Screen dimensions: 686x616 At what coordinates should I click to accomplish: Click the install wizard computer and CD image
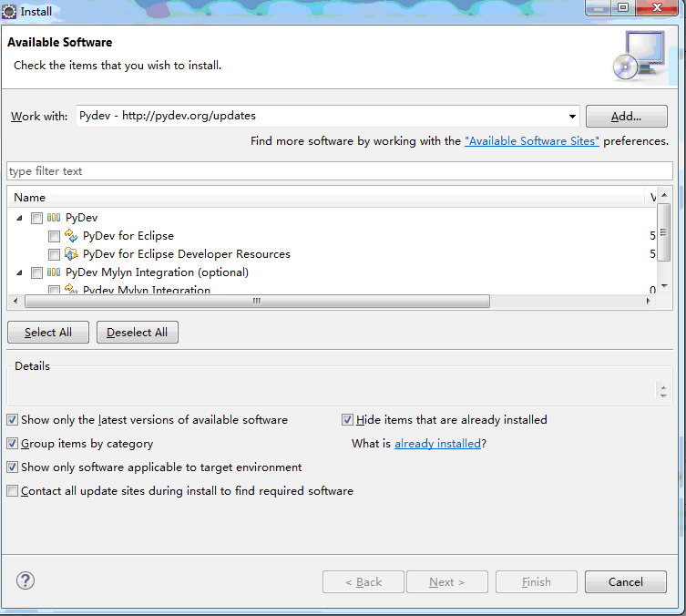coord(640,56)
